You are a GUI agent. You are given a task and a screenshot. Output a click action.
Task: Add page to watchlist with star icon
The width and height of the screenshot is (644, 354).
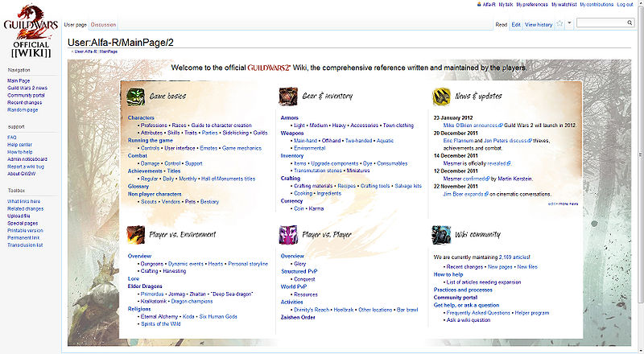(559, 24)
